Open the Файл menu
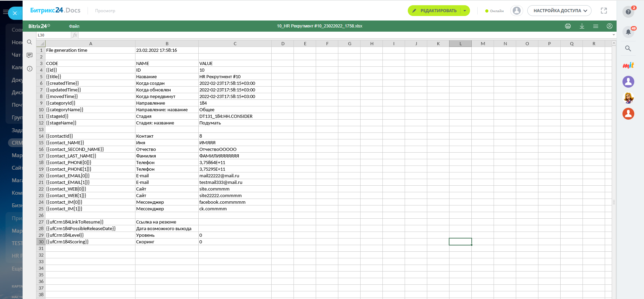644x299 pixels. 74,26
